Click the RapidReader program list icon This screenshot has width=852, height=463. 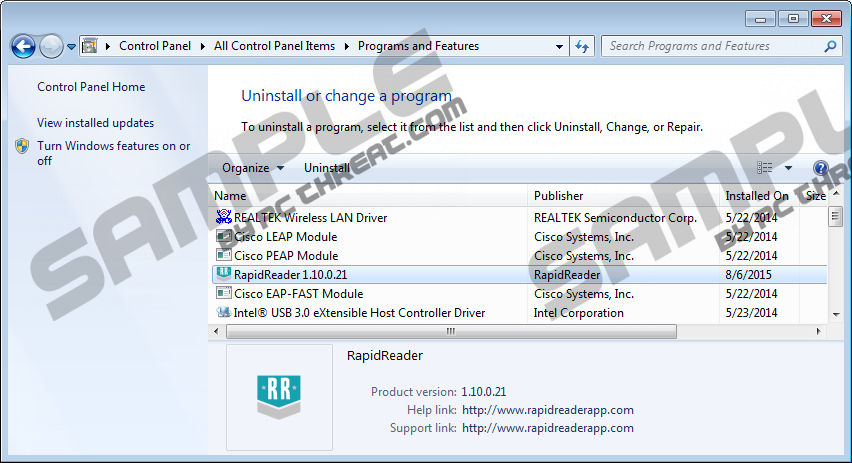pyautogui.click(x=224, y=275)
